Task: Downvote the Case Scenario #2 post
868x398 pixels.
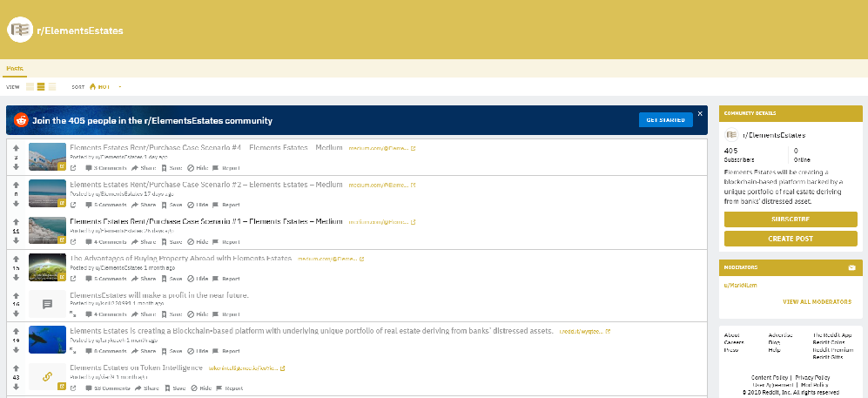Action: pos(16,204)
